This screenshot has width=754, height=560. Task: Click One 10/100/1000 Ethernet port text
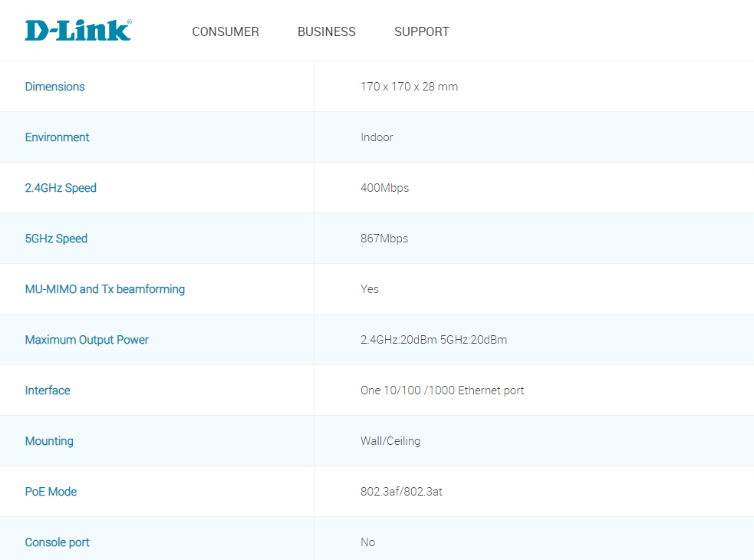click(x=442, y=390)
